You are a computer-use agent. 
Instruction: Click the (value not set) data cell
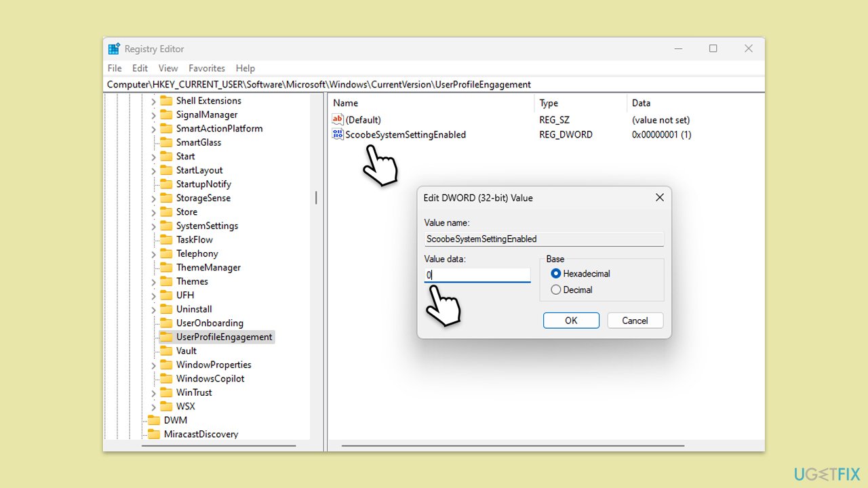[x=660, y=120]
